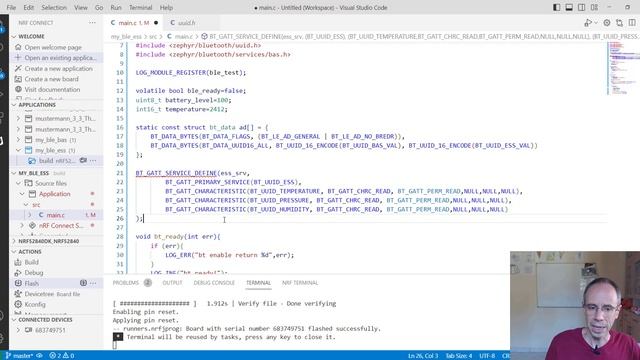This screenshot has width=640, height=360.
Task: Open the View menu
Action: tap(81, 7)
